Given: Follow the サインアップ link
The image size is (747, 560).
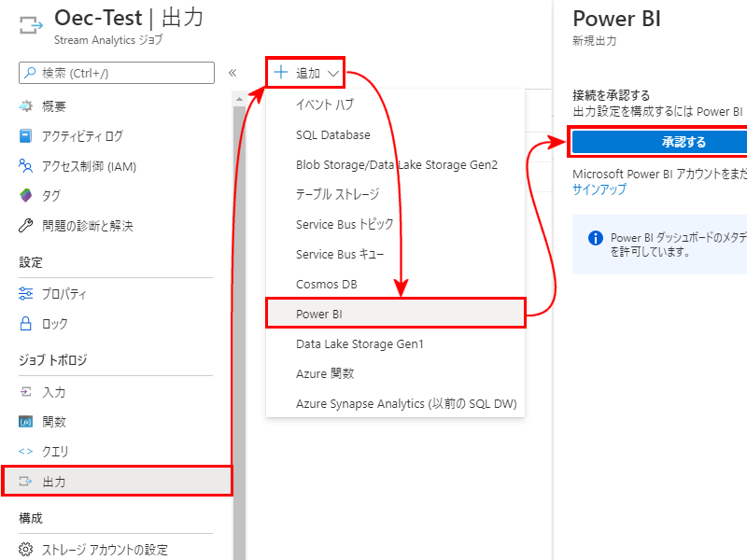Looking at the screenshot, I should tap(599, 189).
